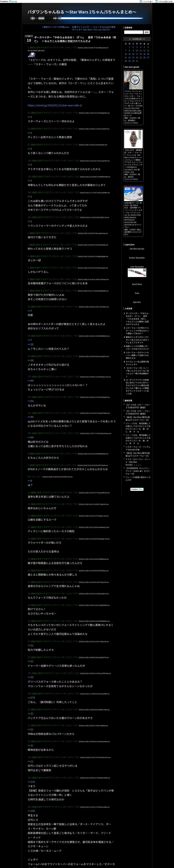Open popular article 3 最後のジェダイのローズ

[137, 340]
